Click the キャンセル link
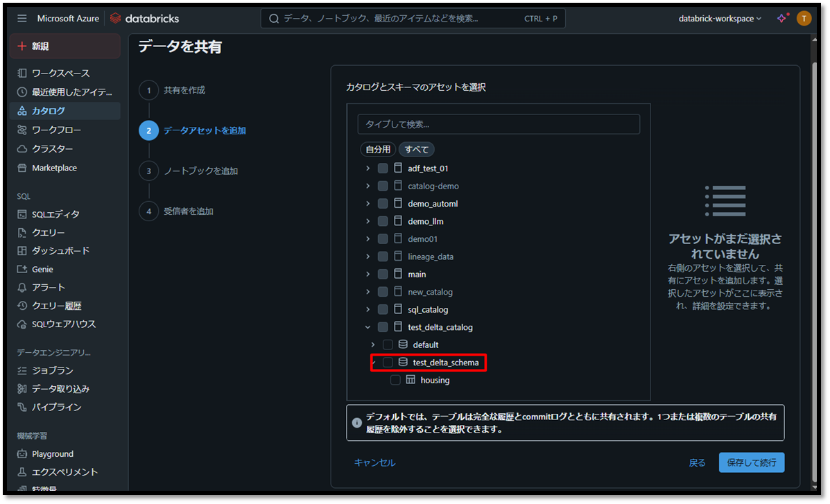 click(x=374, y=462)
